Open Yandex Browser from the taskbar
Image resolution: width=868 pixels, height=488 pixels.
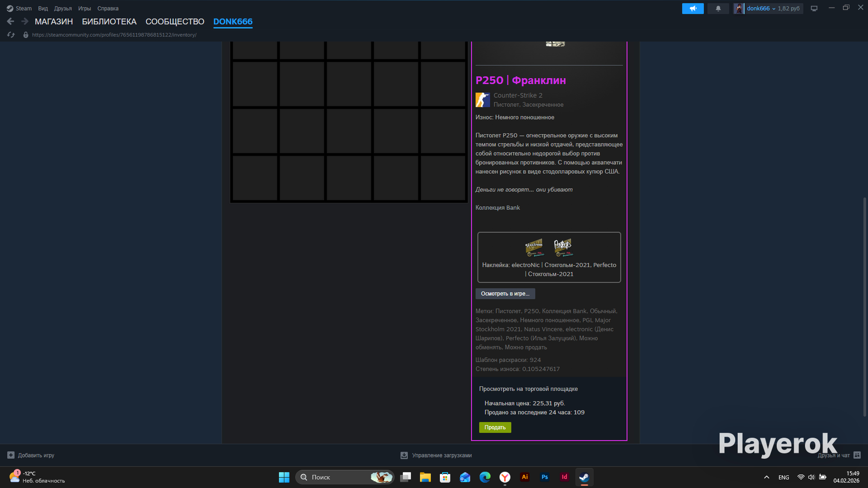tap(505, 477)
